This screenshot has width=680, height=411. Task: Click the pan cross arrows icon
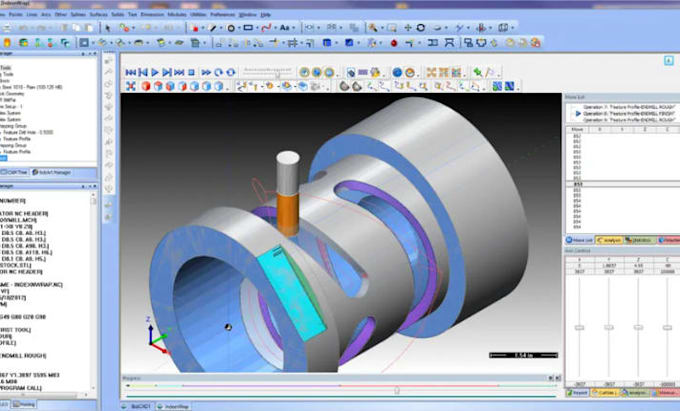click(x=408, y=28)
